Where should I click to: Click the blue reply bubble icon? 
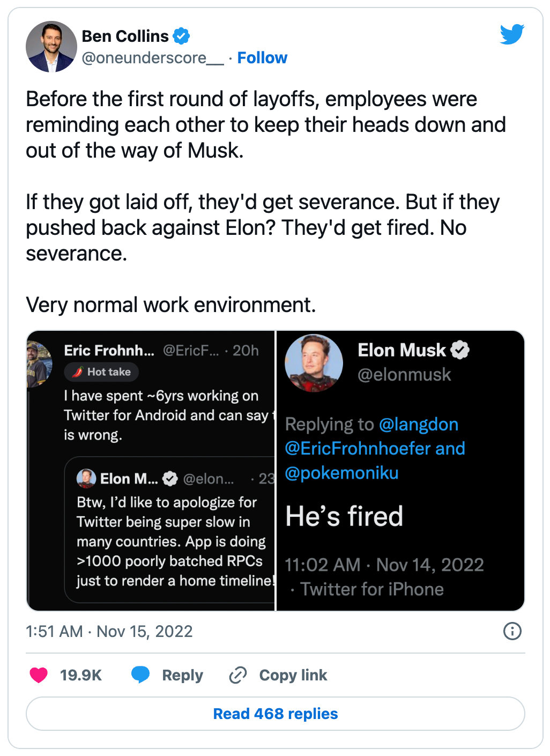[x=140, y=675]
